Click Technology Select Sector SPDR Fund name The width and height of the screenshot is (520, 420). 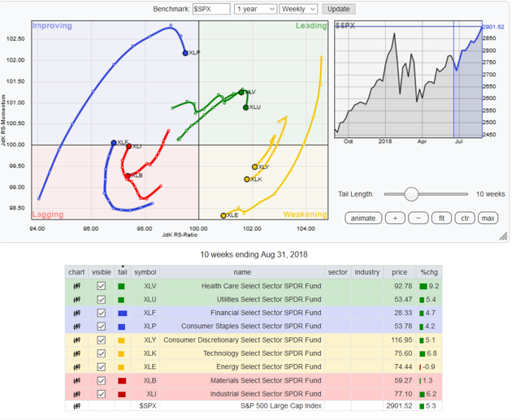262,353
